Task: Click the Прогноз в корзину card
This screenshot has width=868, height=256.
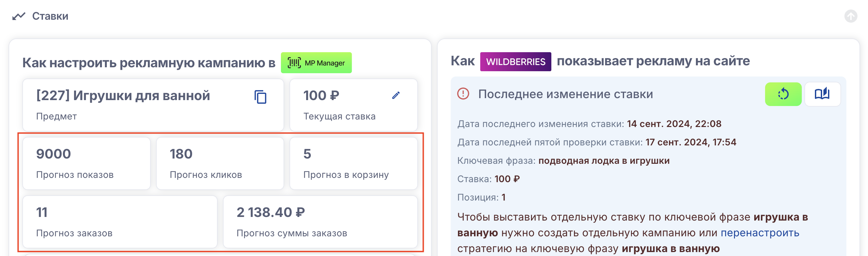Action: coord(353,163)
